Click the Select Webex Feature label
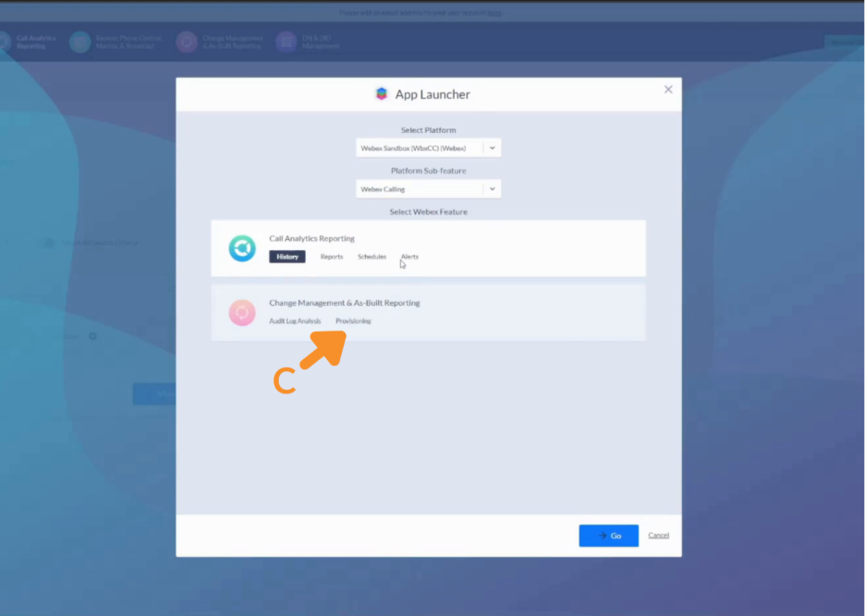865x616 pixels. (x=428, y=211)
